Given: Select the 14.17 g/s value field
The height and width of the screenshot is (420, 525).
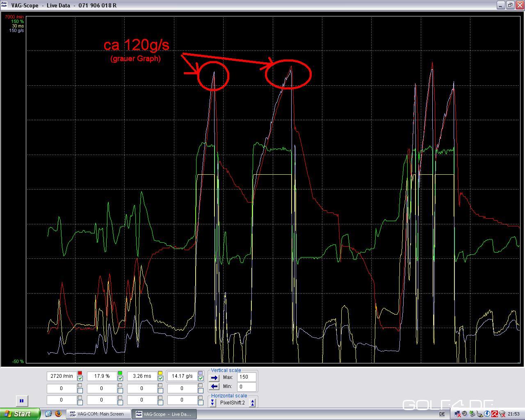Looking at the screenshot, I should pyautogui.click(x=182, y=376).
